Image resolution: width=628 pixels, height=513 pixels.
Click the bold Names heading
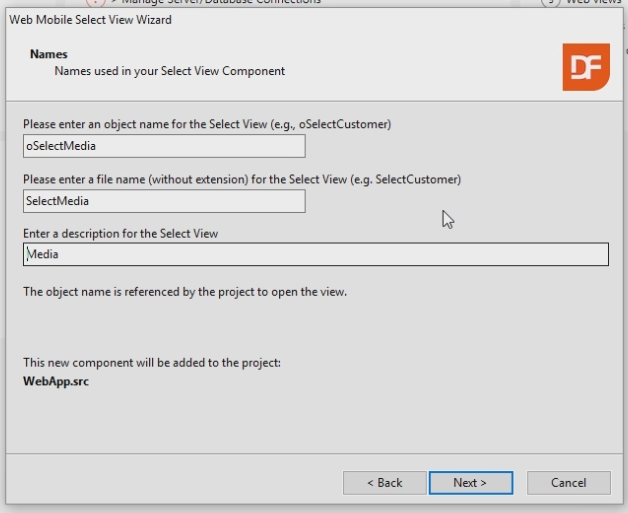click(x=49, y=54)
